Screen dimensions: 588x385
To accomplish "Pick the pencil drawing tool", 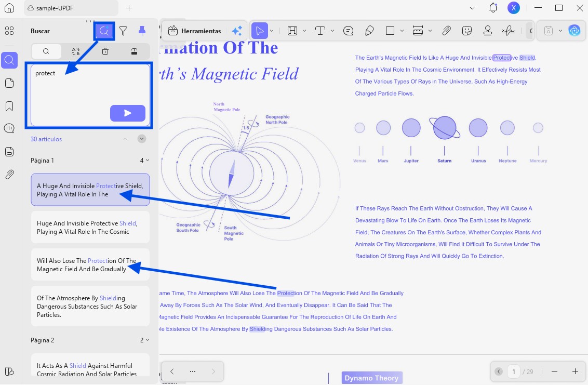I will [369, 31].
